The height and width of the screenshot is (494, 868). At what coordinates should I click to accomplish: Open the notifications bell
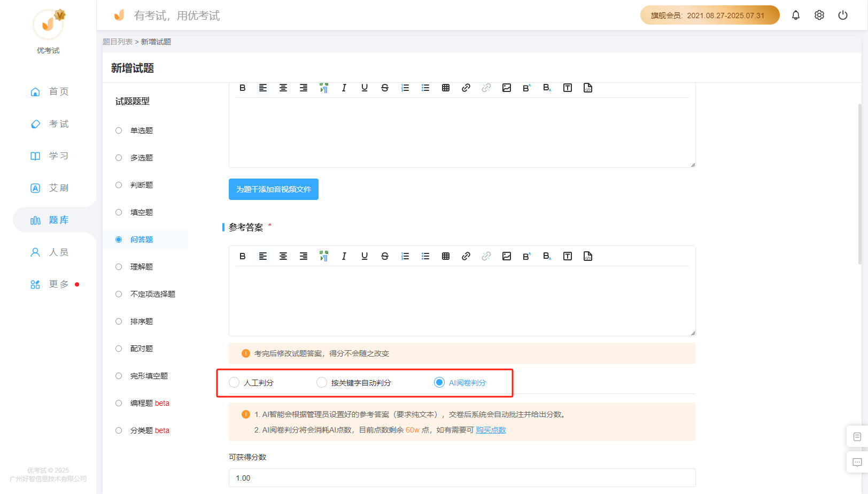pos(796,15)
